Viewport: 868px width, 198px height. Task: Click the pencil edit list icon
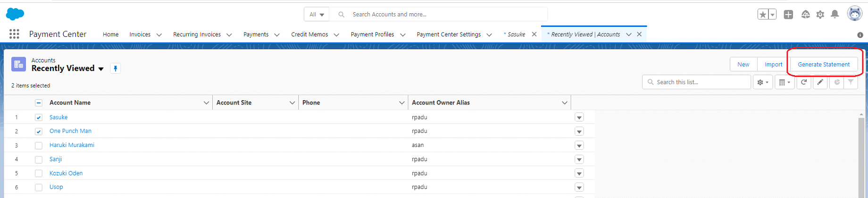(x=820, y=82)
